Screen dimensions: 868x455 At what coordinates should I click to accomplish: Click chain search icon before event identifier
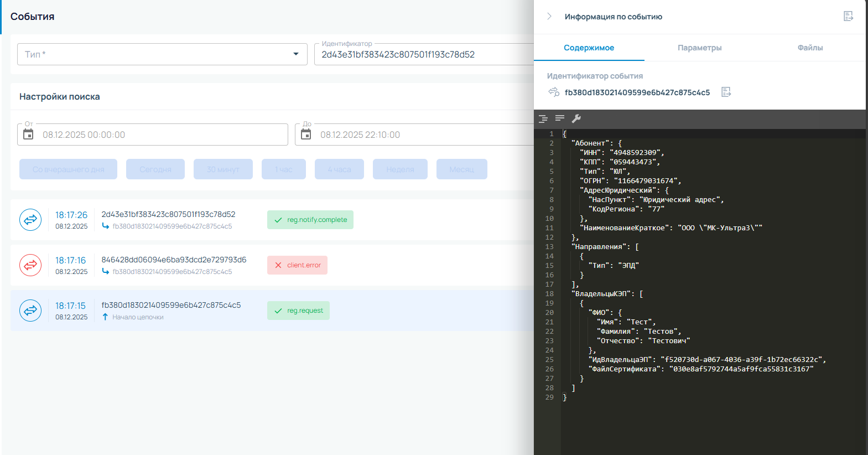click(554, 92)
